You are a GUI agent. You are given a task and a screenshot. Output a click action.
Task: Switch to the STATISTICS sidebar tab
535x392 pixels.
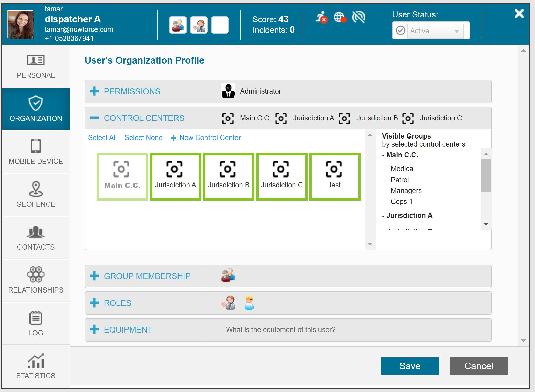[x=36, y=366]
